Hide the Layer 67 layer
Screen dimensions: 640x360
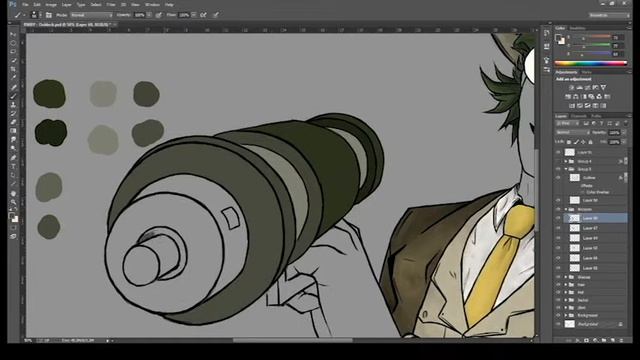point(558,228)
